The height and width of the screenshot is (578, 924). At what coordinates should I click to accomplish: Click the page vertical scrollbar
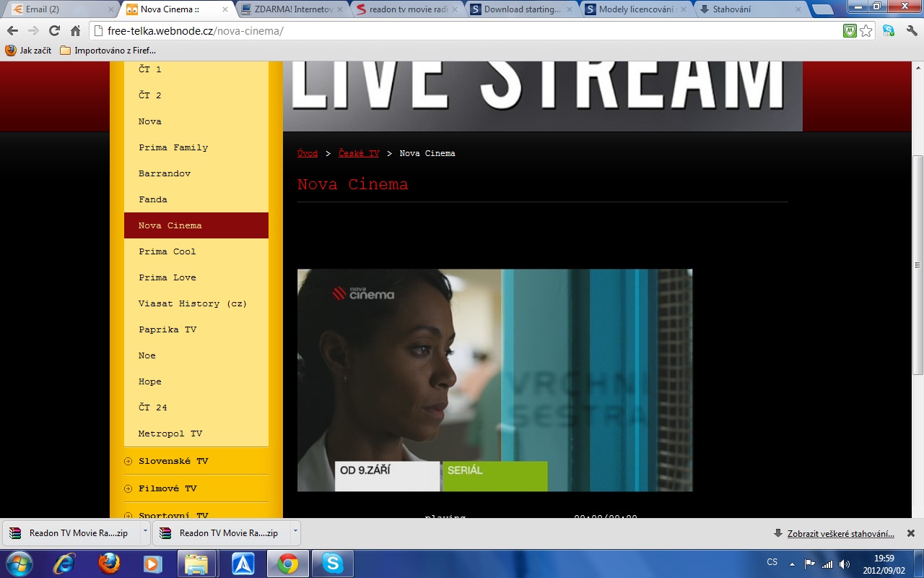coord(918,264)
